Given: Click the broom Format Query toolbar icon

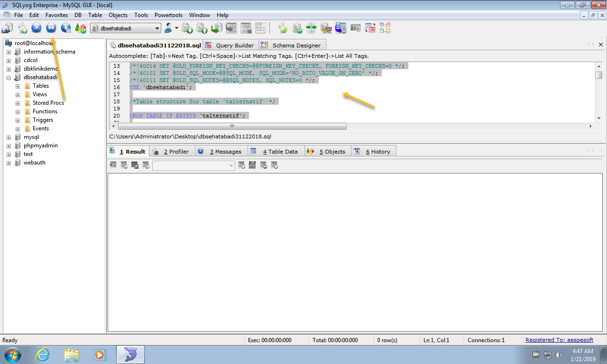Looking at the screenshot, I should point(283,28).
